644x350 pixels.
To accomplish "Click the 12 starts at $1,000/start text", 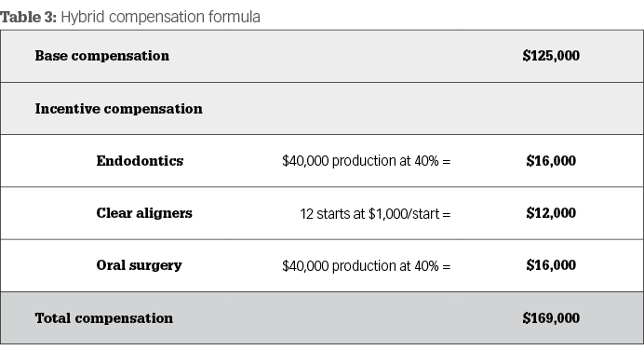I will [375, 213].
